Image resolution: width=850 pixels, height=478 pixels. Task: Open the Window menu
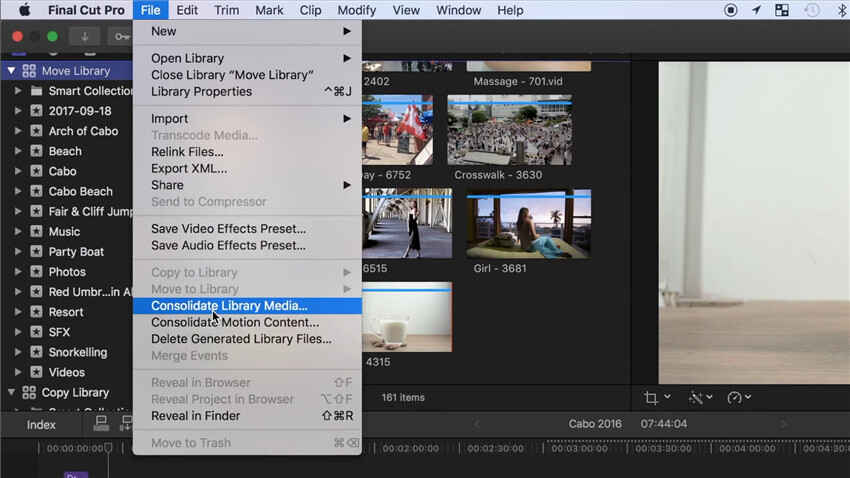[459, 10]
